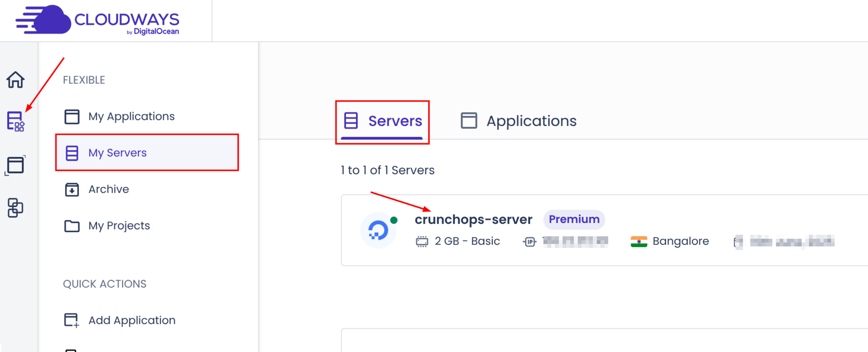The width and height of the screenshot is (868, 352).
Task: Click the IP chip icon on server card
Action: pyautogui.click(x=529, y=241)
